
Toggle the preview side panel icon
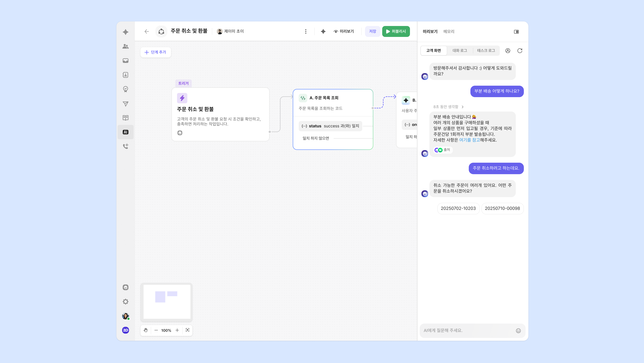[x=516, y=32]
